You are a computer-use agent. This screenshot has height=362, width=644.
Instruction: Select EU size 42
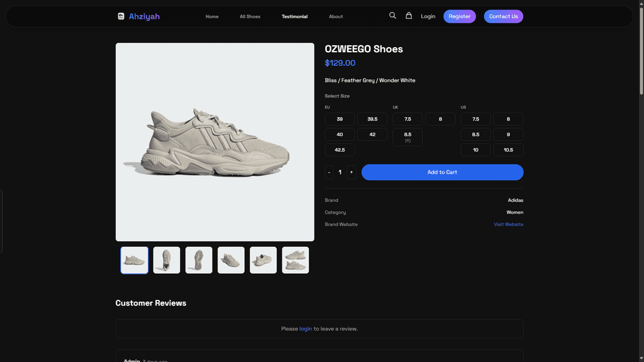[x=372, y=134]
